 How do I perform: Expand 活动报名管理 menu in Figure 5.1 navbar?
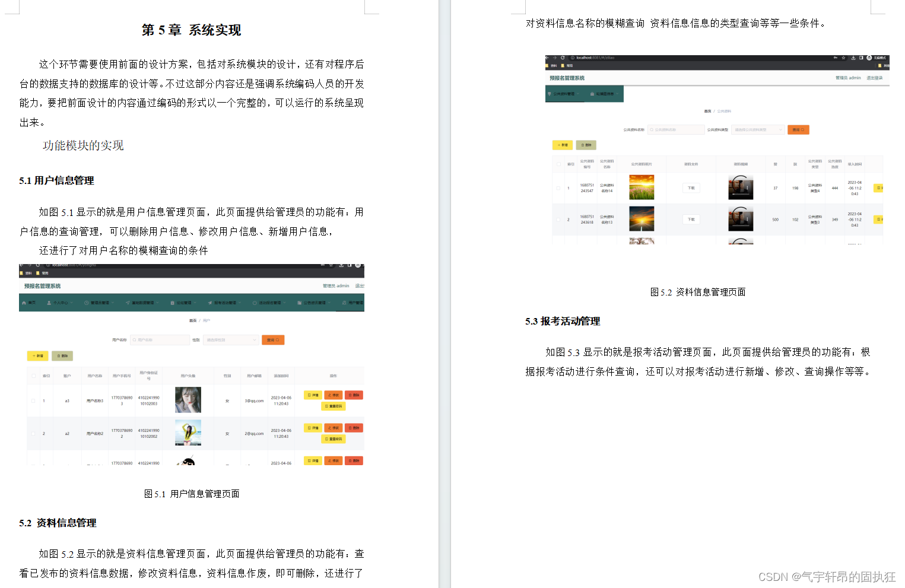pyautogui.click(x=269, y=303)
